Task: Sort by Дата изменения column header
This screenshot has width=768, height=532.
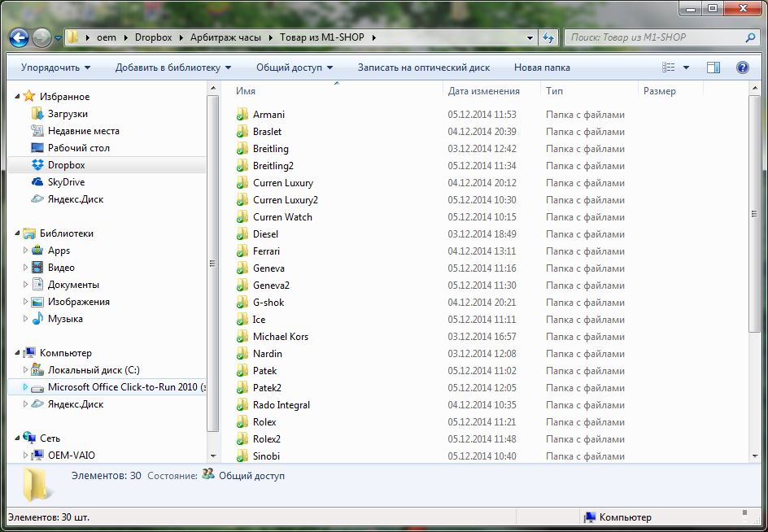Action: click(x=491, y=91)
